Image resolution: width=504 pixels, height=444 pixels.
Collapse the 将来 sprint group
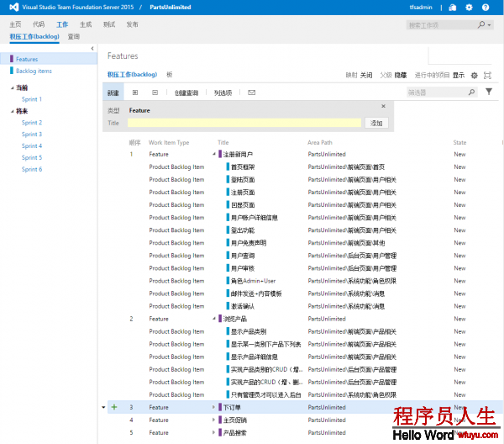(x=13, y=111)
